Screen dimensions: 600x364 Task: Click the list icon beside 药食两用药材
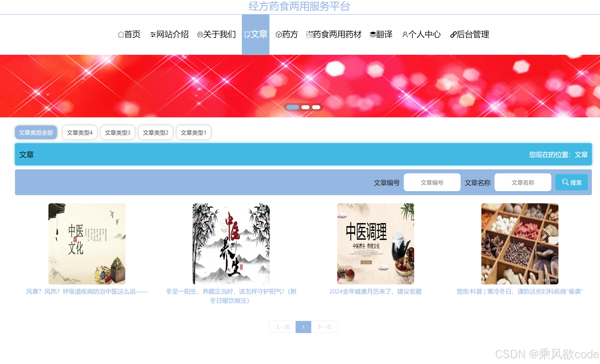(309, 34)
